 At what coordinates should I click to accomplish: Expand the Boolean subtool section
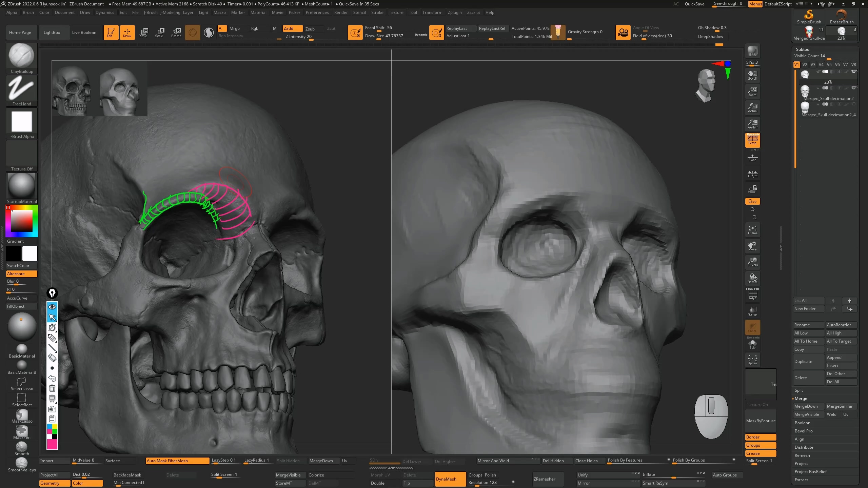point(802,423)
